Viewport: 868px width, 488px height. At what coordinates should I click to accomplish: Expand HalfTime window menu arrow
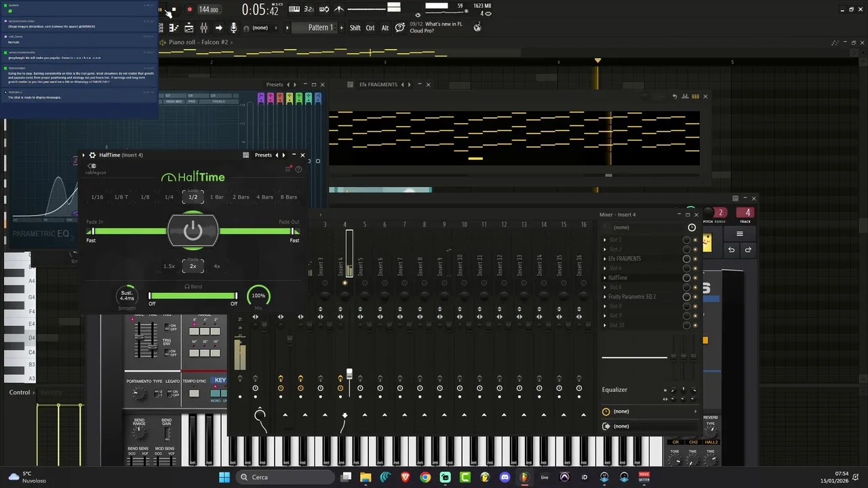[x=84, y=155]
